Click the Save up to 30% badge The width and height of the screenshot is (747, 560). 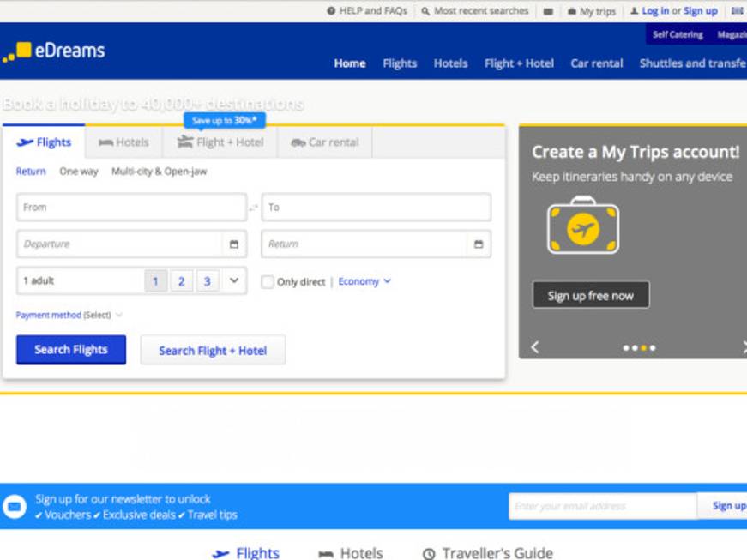click(x=225, y=120)
